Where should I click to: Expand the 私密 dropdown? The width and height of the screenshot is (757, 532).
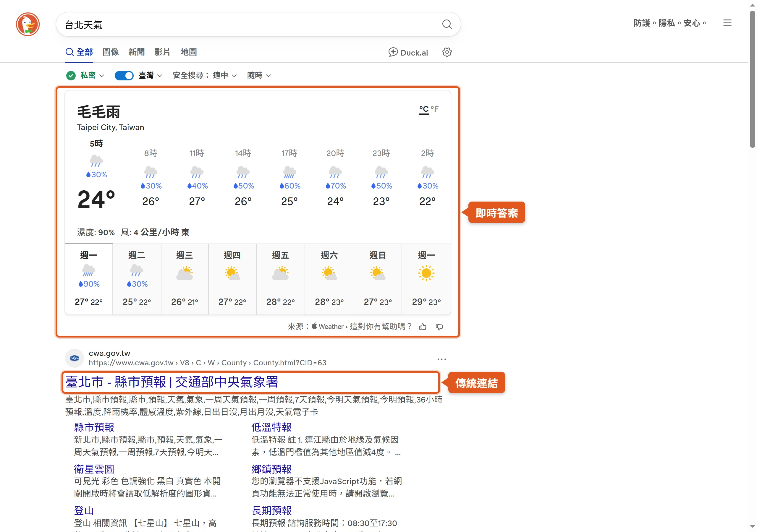[92, 75]
